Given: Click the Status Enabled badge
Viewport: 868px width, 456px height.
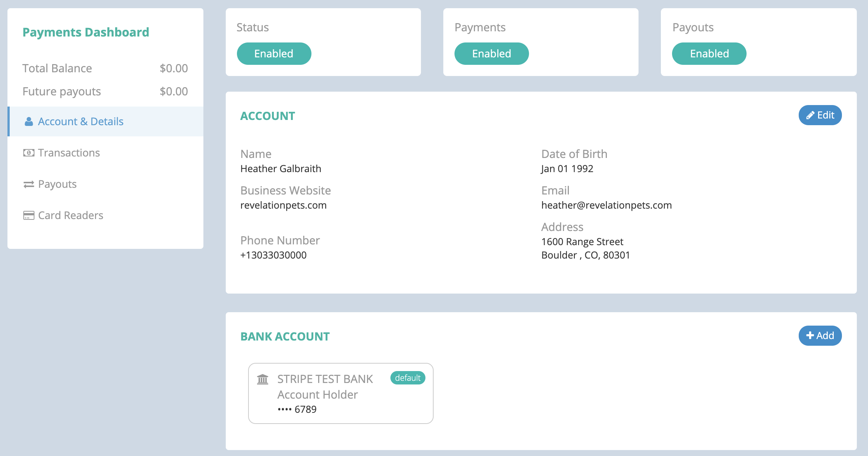Looking at the screenshot, I should pyautogui.click(x=274, y=54).
